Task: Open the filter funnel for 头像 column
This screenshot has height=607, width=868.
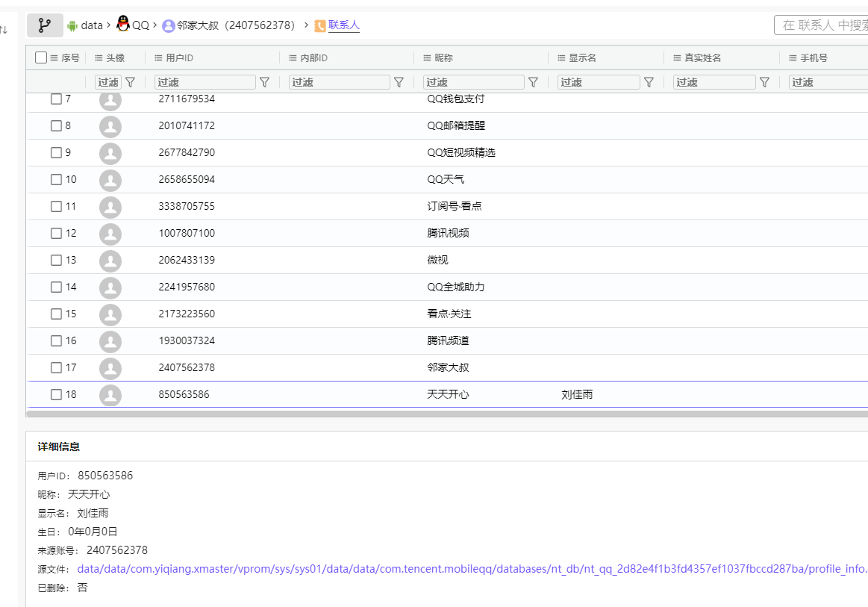Action: pyautogui.click(x=130, y=82)
